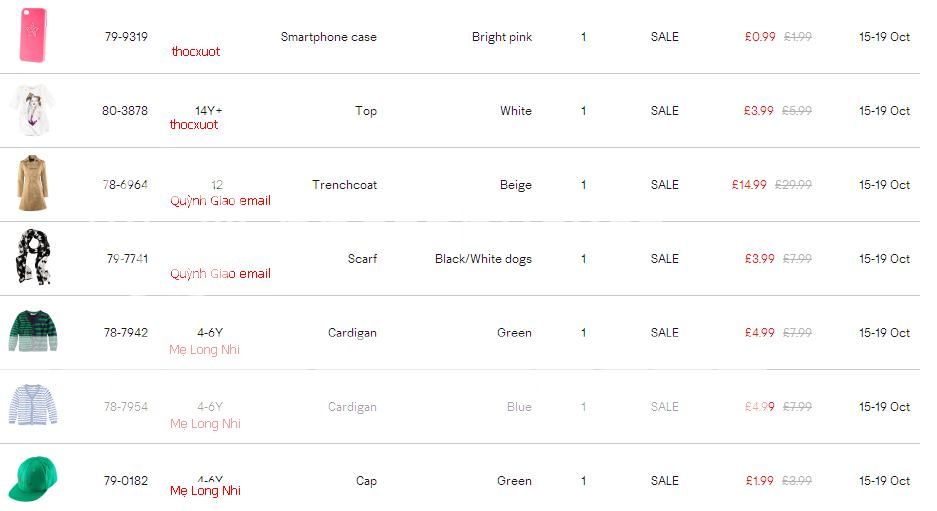Click the blue striped cardigan image

[33, 405]
